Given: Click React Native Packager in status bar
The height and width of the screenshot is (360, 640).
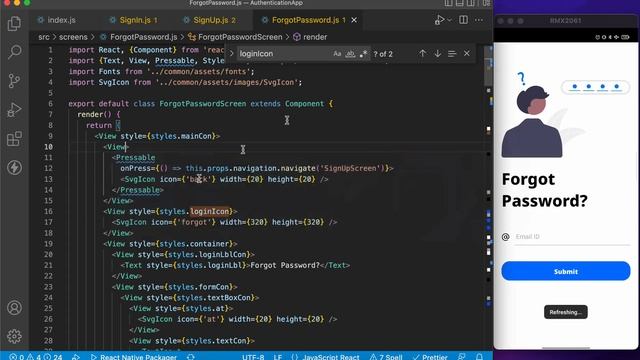Looking at the screenshot, I should pos(134,357).
